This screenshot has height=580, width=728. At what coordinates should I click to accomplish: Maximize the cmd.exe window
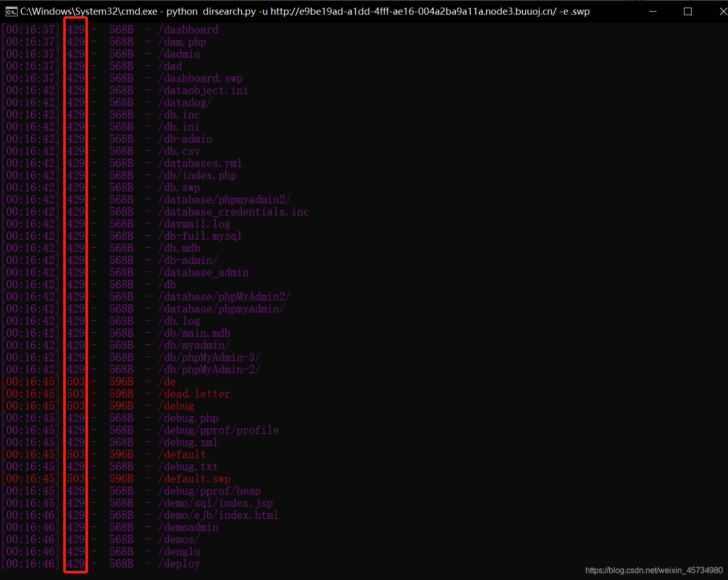point(688,11)
